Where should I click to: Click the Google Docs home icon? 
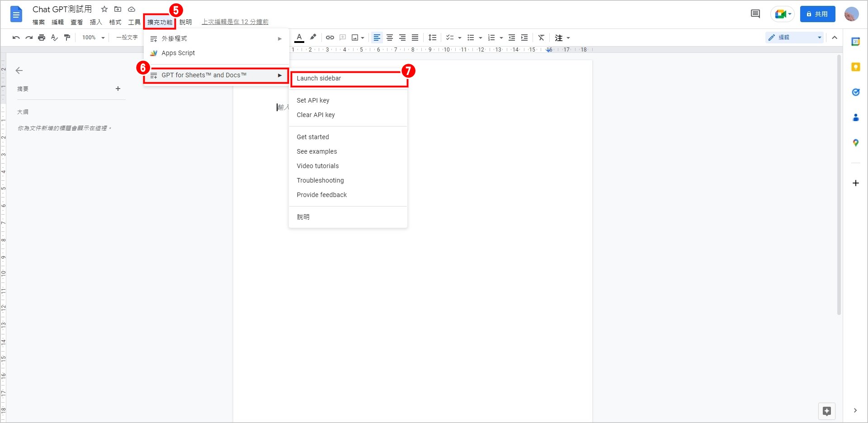tap(16, 14)
